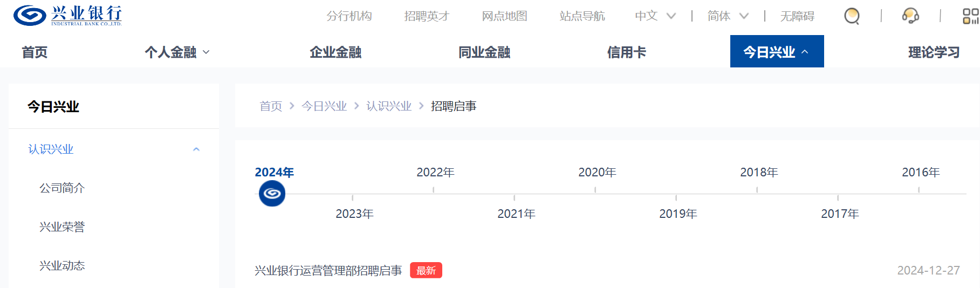Click 今日兴业 in the breadcrumb
The width and height of the screenshot is (980, 288).
pyautogui.click(x=324, y=106)
